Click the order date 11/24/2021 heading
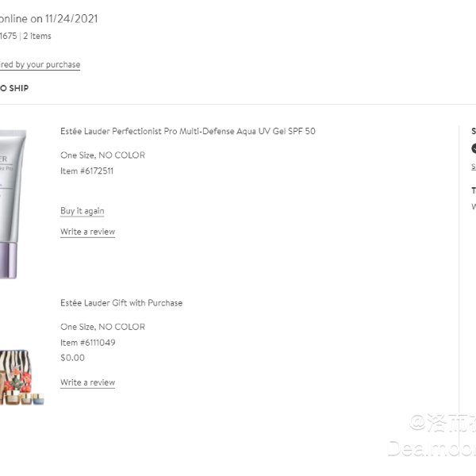The width and height of the screenshot is (476, 476). pos(48,19)
